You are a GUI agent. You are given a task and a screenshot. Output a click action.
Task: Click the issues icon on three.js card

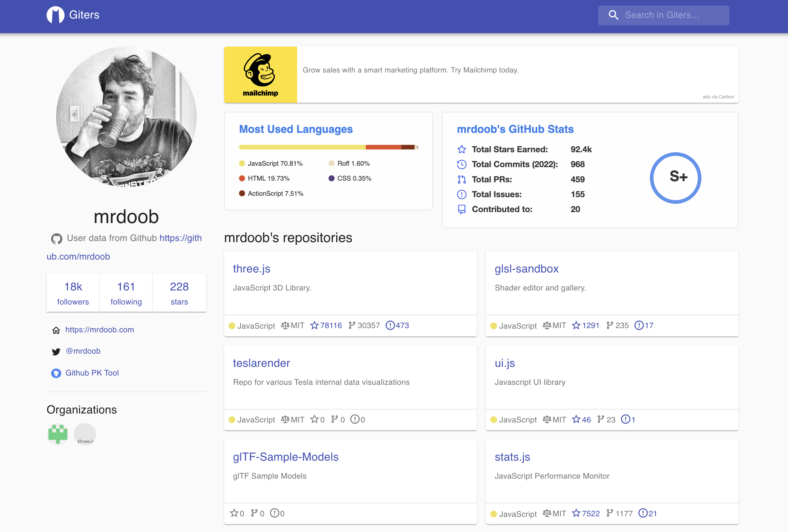pos(390,325)
